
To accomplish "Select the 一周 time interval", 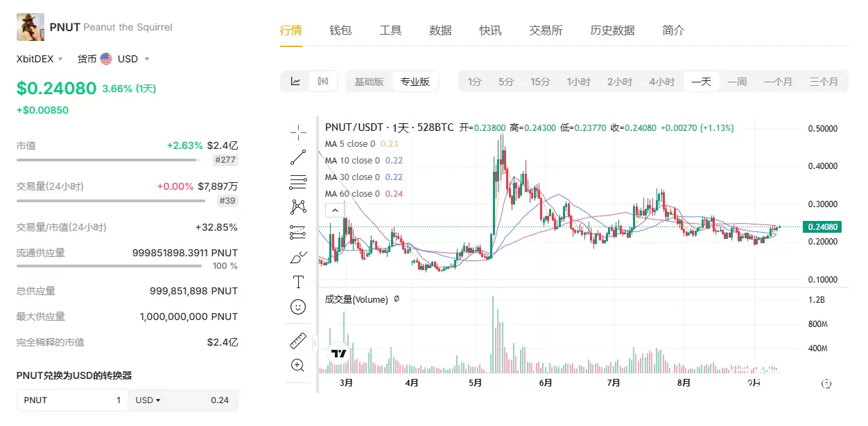I will point(737,82).
